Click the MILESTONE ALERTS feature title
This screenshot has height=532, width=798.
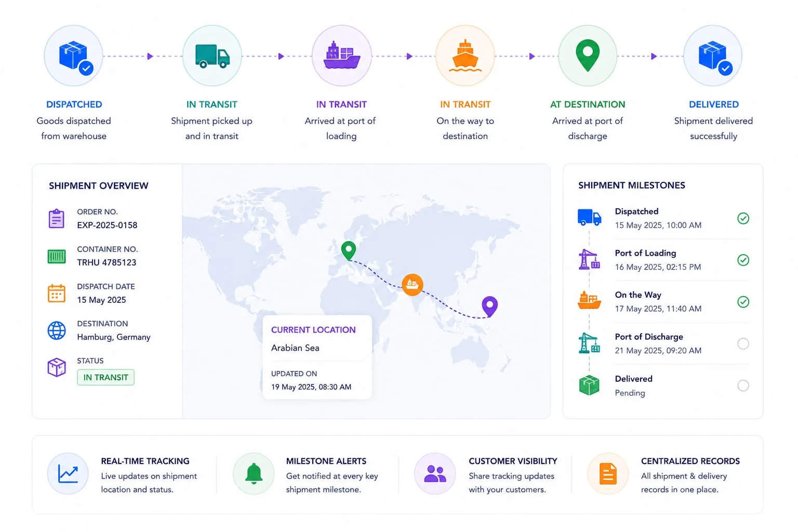[326, 461]
